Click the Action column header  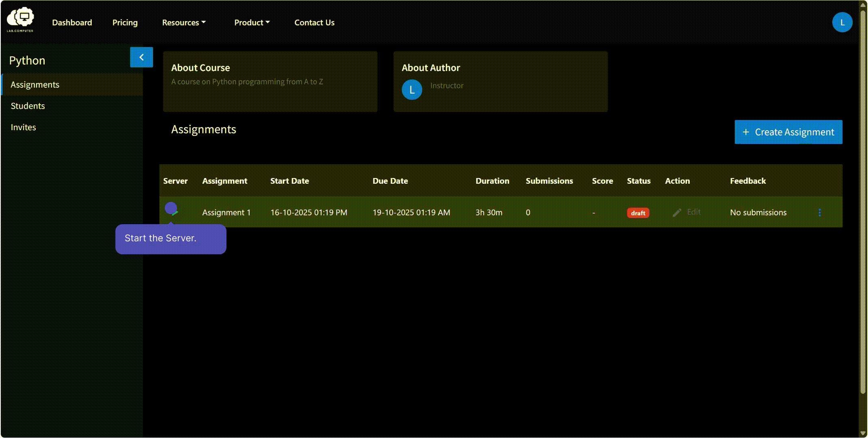pos(677,181)
